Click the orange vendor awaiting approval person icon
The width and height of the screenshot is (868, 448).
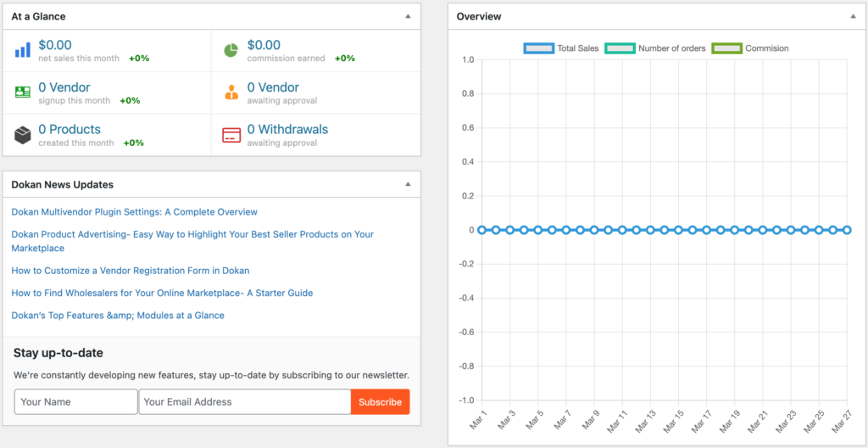point(231,92)
